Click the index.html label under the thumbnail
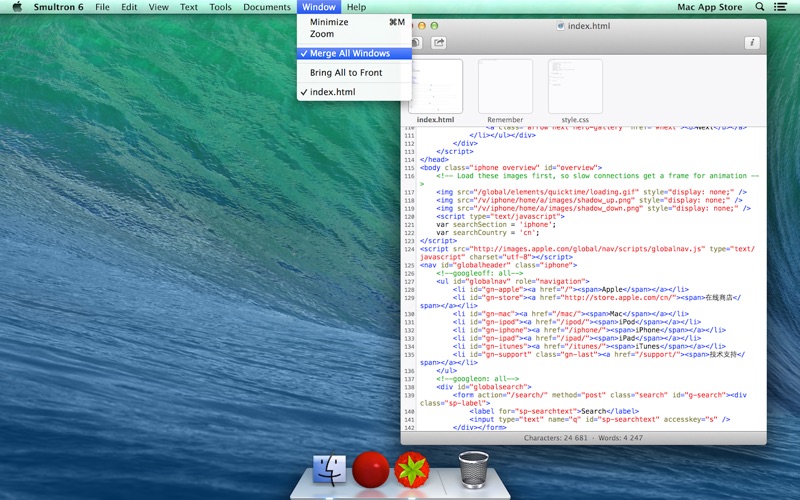 pos(435,120)
